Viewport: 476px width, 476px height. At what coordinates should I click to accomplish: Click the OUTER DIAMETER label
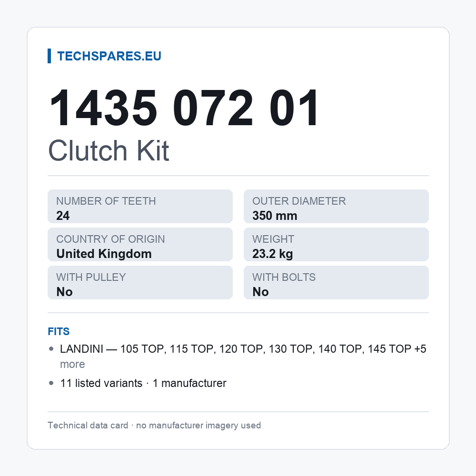[x=299, y=201]
